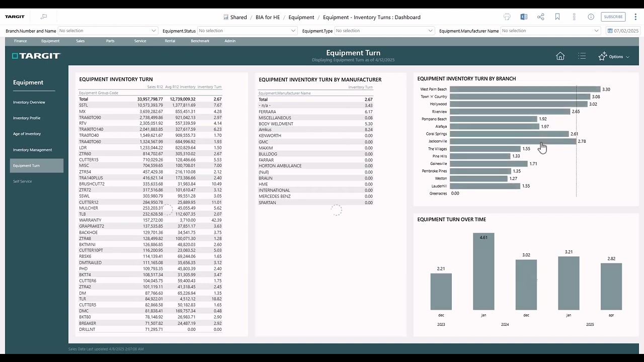Select the DRILLNT row

click(150, 329)
